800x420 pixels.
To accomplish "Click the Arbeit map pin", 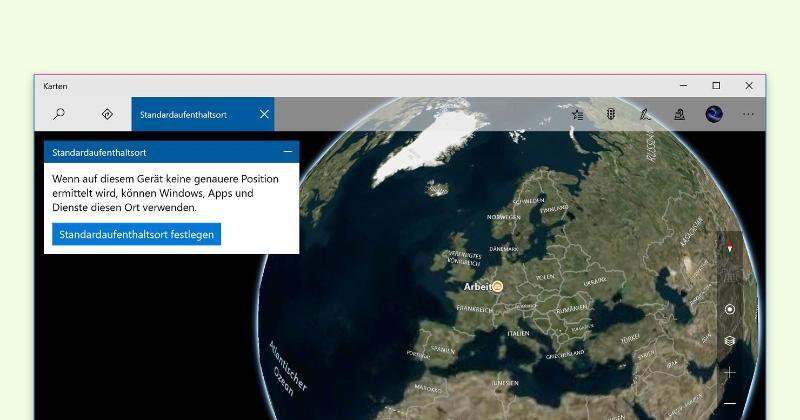I will [x=497, y=286].
